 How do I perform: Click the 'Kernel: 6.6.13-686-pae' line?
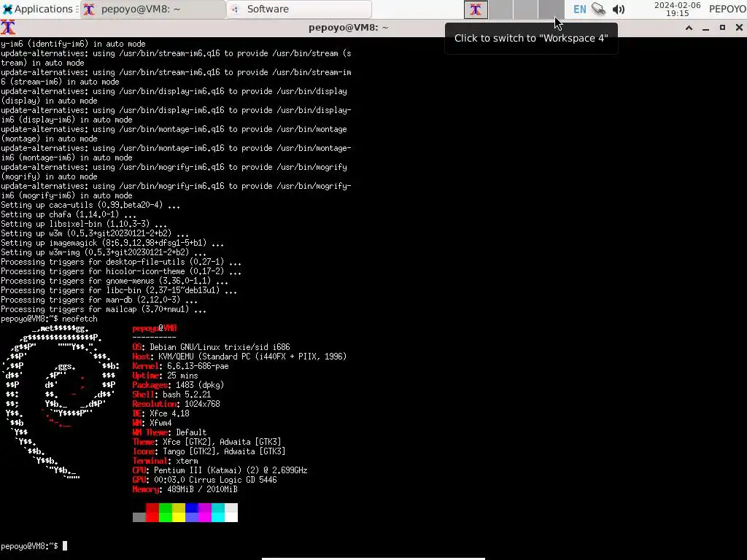pyautogui.click(x=181, y=366)
